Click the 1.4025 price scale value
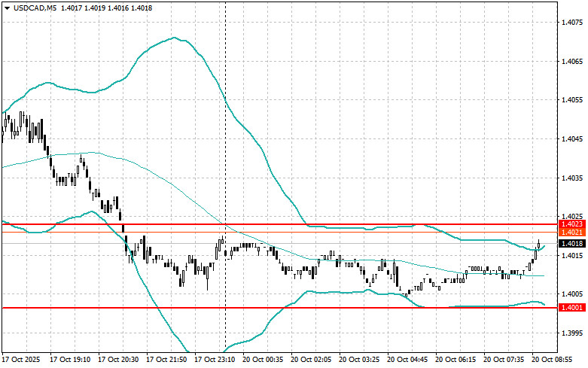Image resolution: width=588 pixels, height=368 pixels. (x=572, y=216)
